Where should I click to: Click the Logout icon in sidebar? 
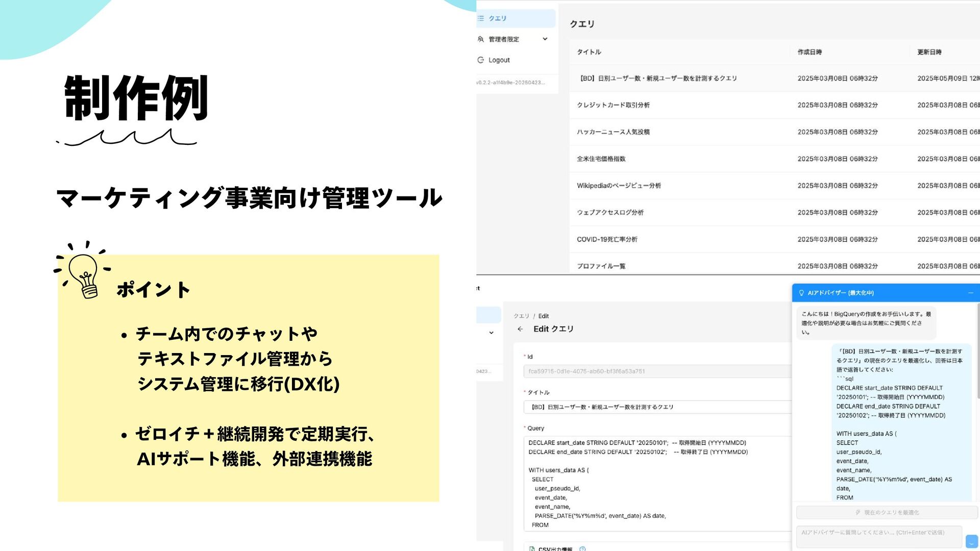pos(480,60)
